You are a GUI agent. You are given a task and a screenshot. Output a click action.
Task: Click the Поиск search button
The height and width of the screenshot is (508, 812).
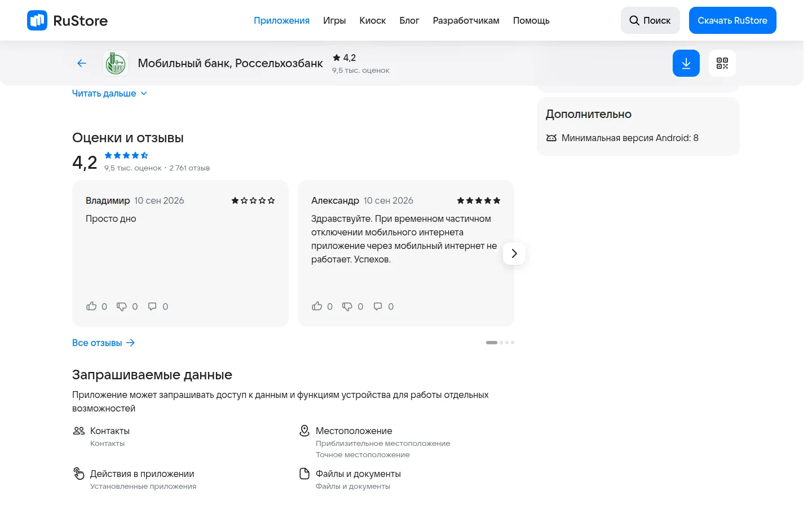tap(650, 20)
